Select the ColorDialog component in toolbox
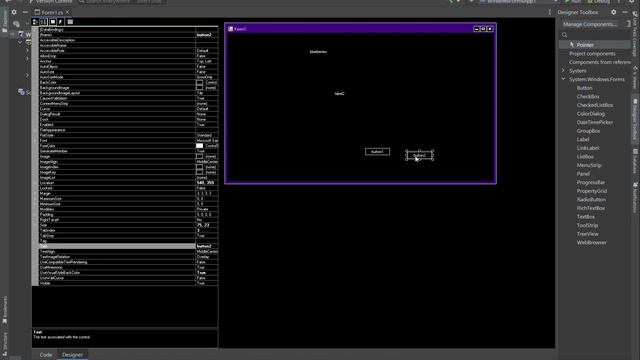 (590, 114)
